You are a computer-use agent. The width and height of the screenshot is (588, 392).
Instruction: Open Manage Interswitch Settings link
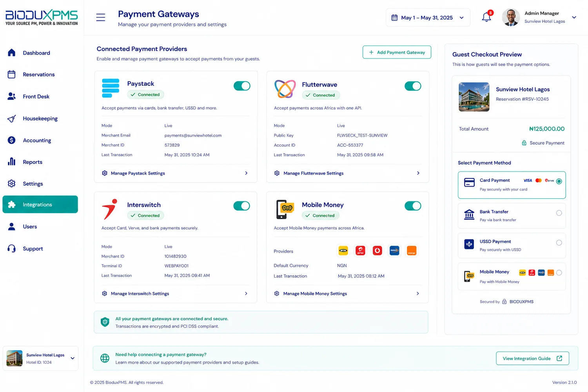tap(140, 294)
